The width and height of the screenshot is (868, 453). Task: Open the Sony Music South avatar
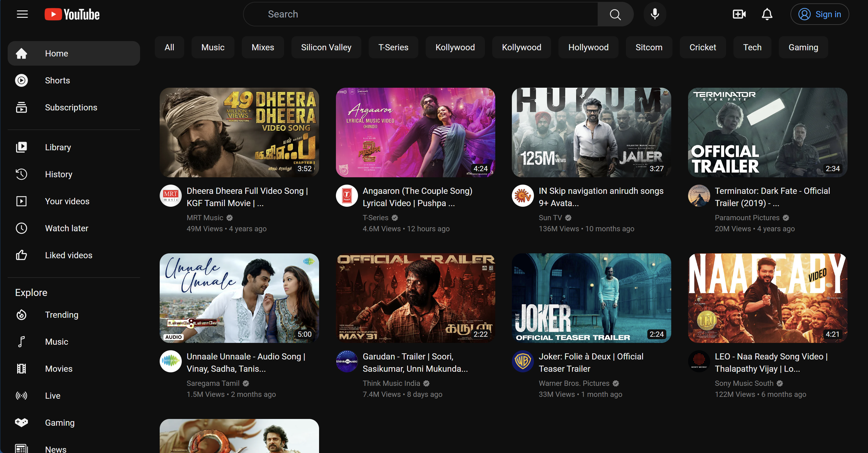point(699,361)
